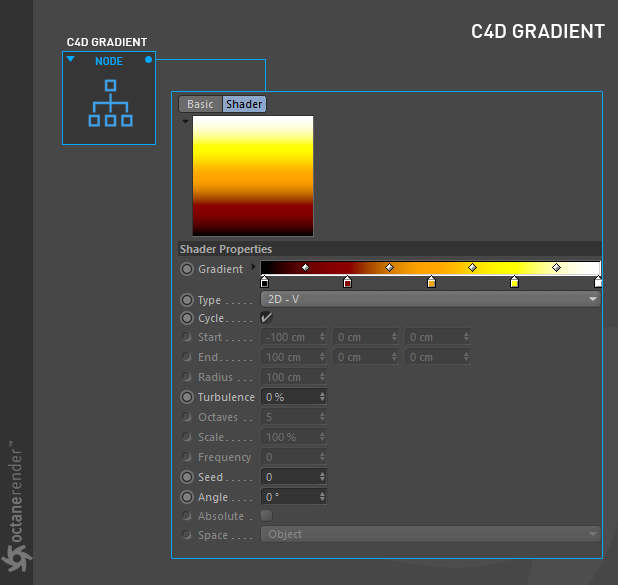Toggle the Seed animation circle

coord(187,477)
